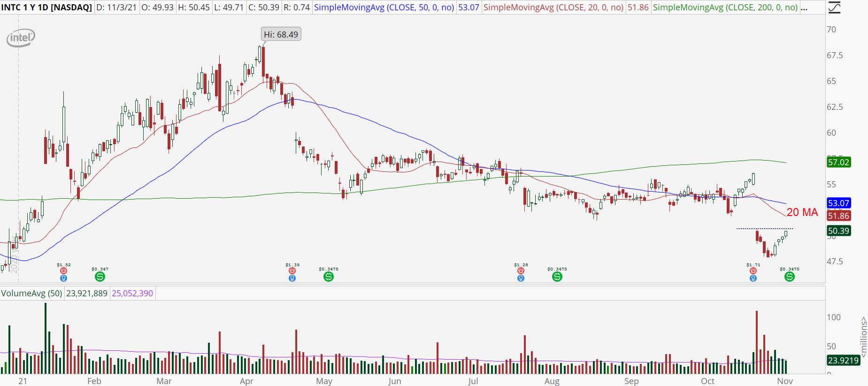Click the H: 50.45 high readout
The image size is (868, 386).
pos(194,8)
